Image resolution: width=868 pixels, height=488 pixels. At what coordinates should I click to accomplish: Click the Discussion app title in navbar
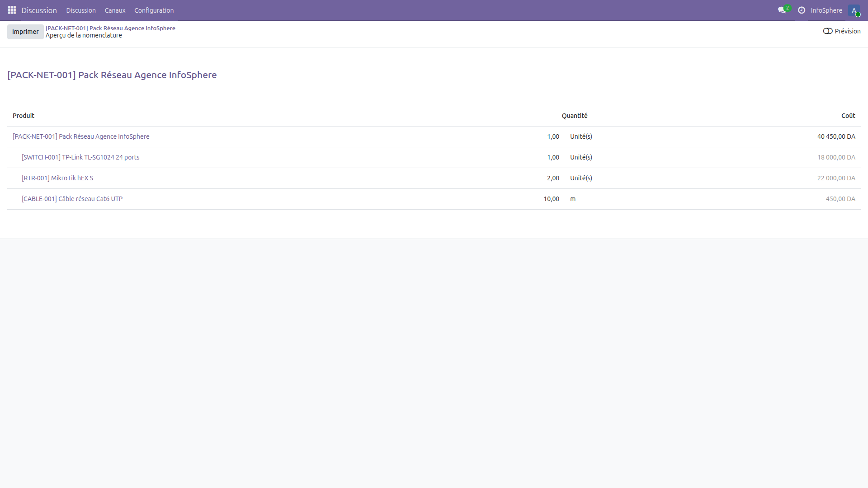[x=39, y=10]
